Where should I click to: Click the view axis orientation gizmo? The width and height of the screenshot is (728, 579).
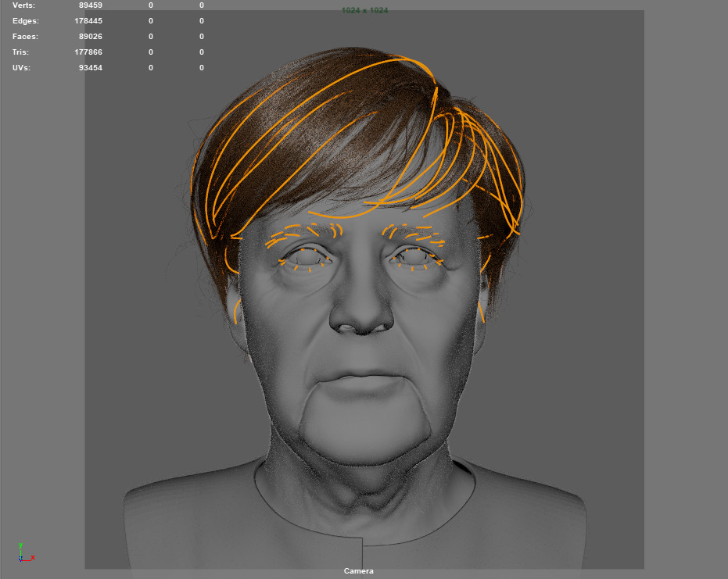26,553
